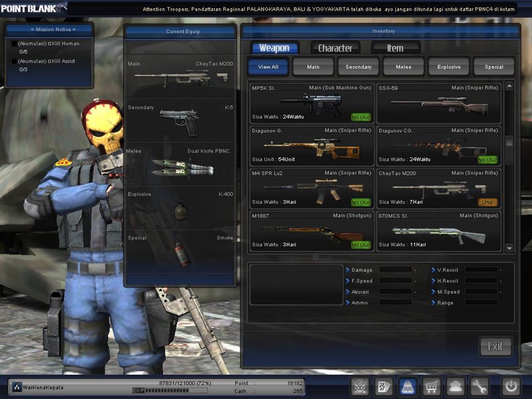Viewport: 532px width, 399px height.
Task: Click the scrolling announcement ticker text
Action: tap(329, 9)
